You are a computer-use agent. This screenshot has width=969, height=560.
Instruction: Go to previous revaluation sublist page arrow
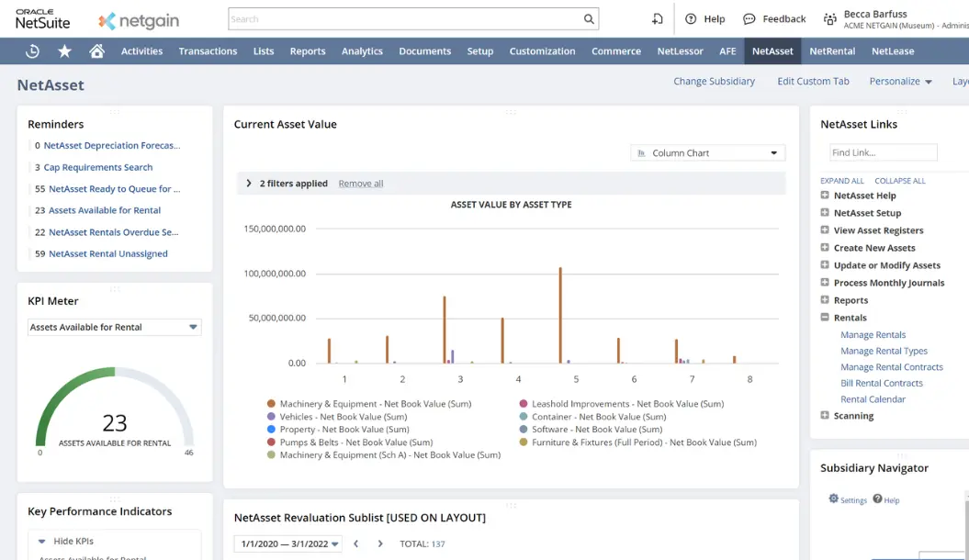[x=356, y=544]
